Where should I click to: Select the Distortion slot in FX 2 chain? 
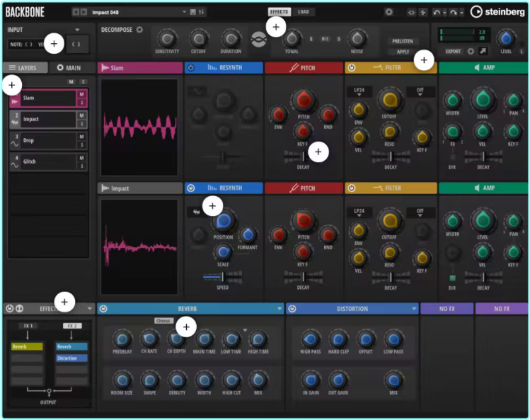[x=72, y=358]
